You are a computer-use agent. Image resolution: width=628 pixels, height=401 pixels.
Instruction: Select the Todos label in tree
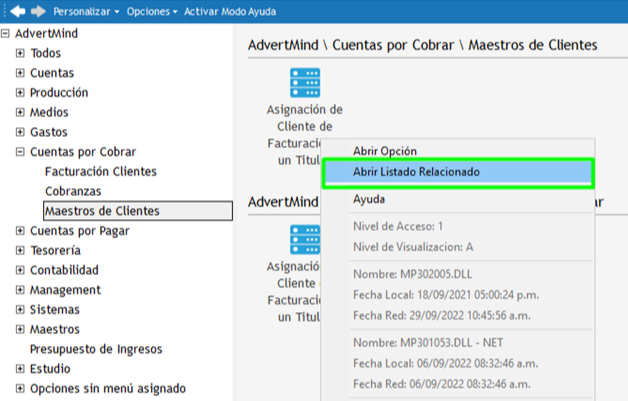46,53
